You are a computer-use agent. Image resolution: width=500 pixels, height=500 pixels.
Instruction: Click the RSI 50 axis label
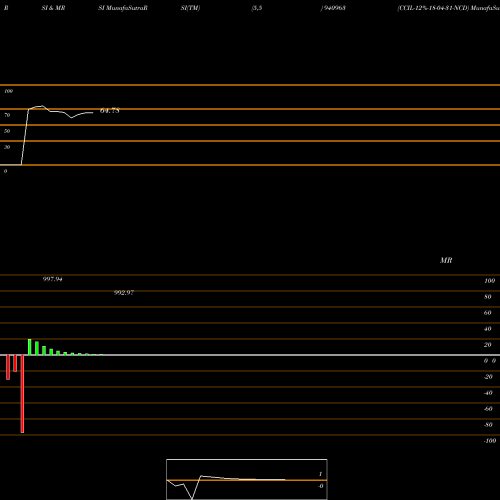coord(7,131)
